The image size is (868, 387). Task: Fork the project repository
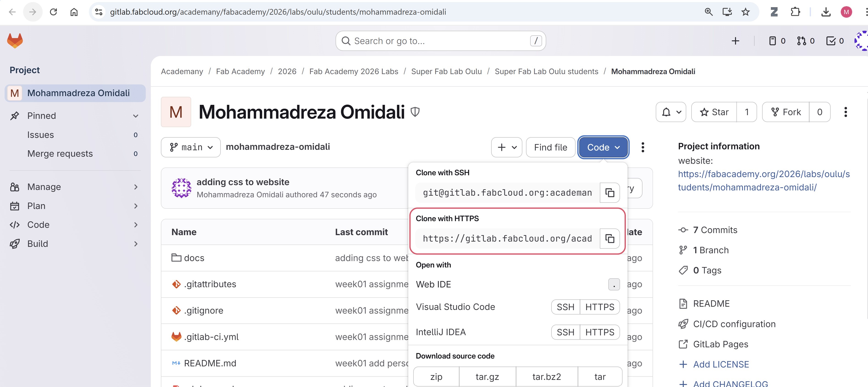tap(785, 112)
